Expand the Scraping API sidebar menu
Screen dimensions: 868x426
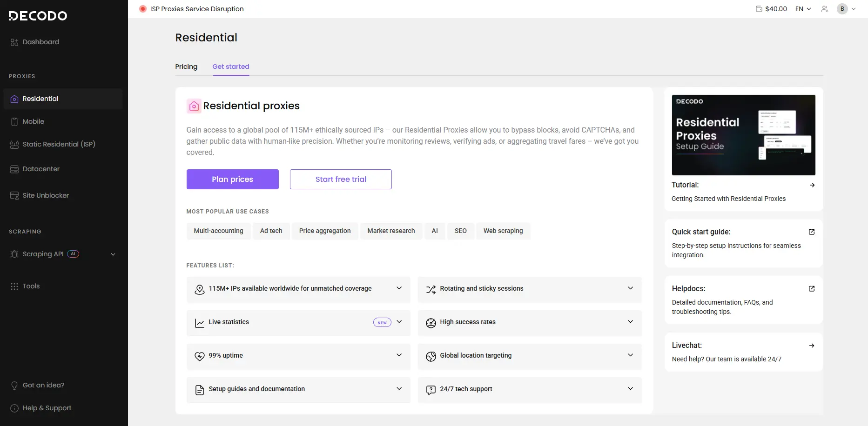(113, 254)
